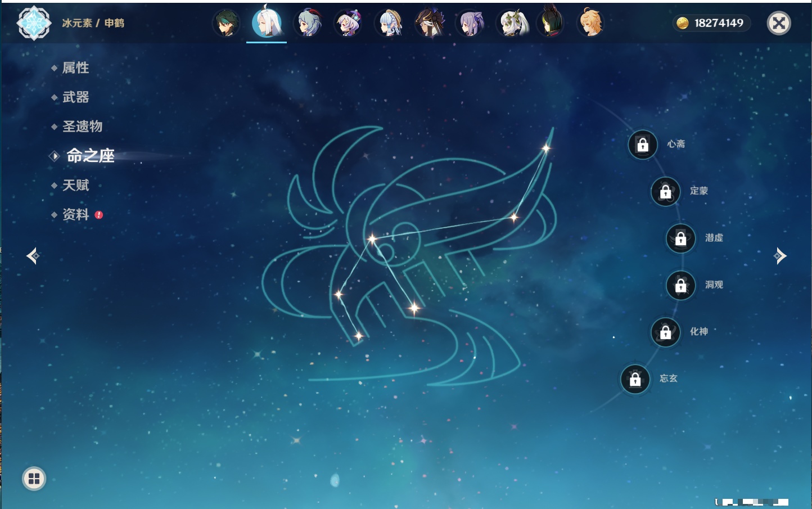
Task: Select the dark green-haired character avatar
Action: pyautogui.click(x=552, y=23)
